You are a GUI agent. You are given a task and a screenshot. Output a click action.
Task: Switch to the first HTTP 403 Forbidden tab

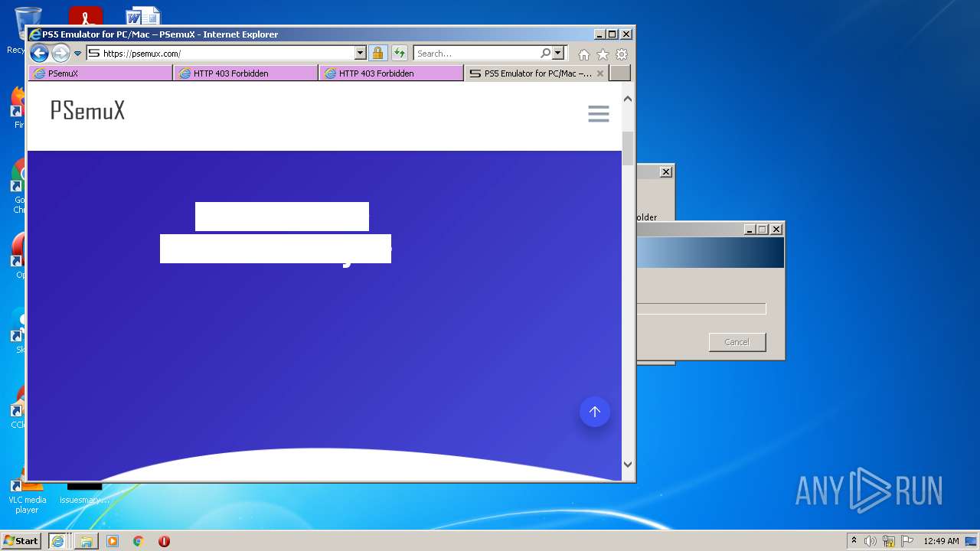point(246,73)
